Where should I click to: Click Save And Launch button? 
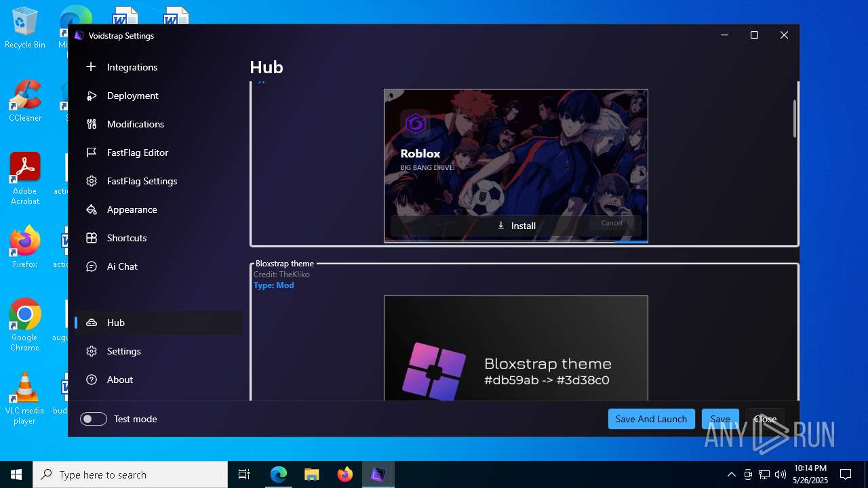click(x=651, y=419)
